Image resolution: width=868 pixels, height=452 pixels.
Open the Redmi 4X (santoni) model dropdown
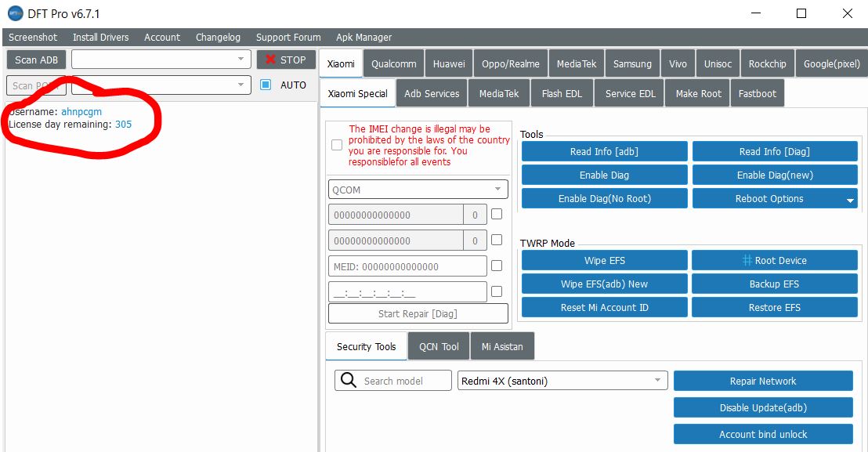click(657, 381)
